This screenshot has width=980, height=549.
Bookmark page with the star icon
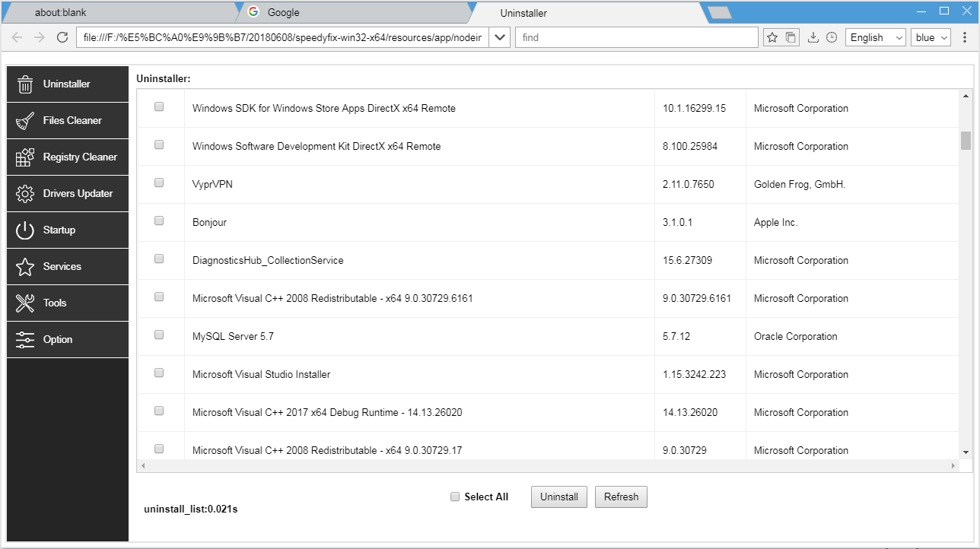(772, 37)
